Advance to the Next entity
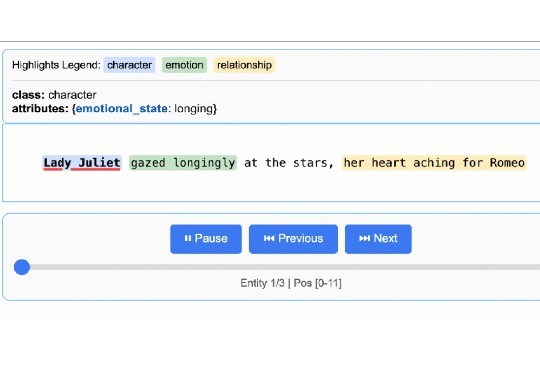 [378, 239]
